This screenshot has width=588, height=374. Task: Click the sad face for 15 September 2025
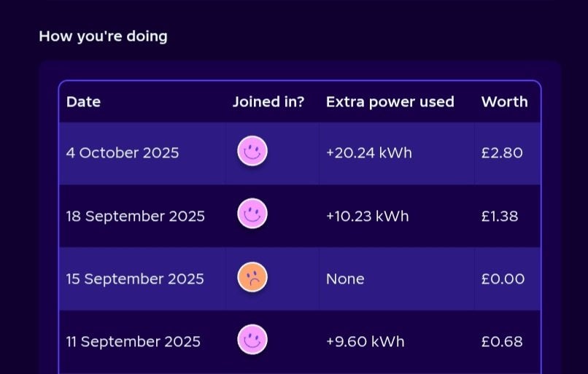(x=252, y=277)
